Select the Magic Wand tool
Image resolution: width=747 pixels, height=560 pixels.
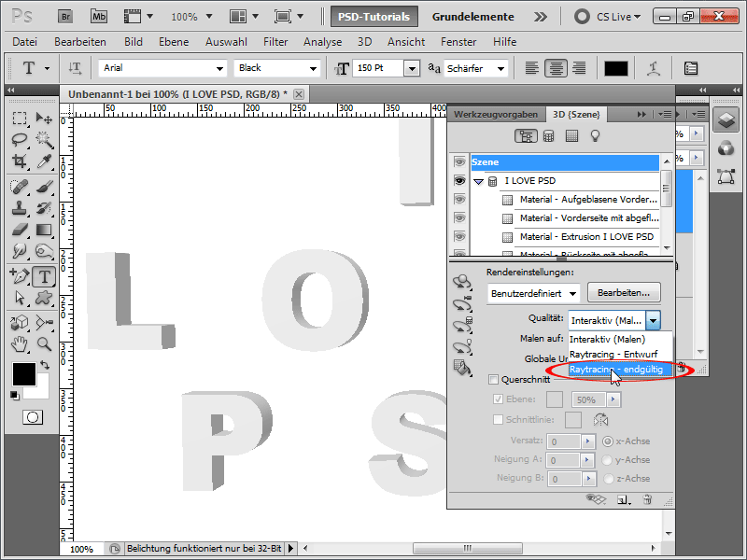44,139
